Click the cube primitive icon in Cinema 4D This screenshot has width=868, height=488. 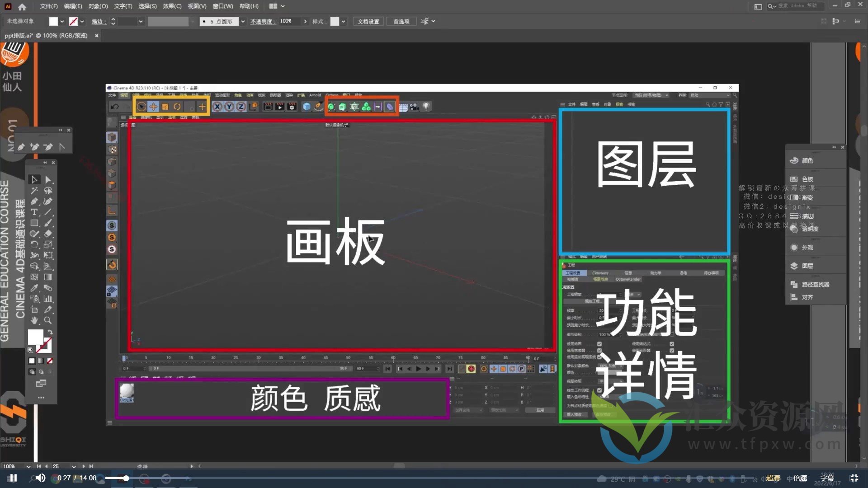tap(307, 107)
